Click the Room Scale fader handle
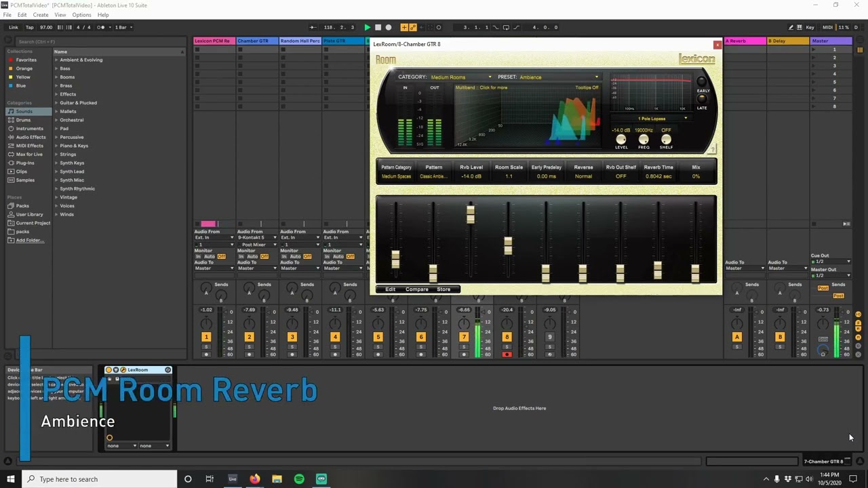Screen dimensions: 868x488 (x=508, y=245)
